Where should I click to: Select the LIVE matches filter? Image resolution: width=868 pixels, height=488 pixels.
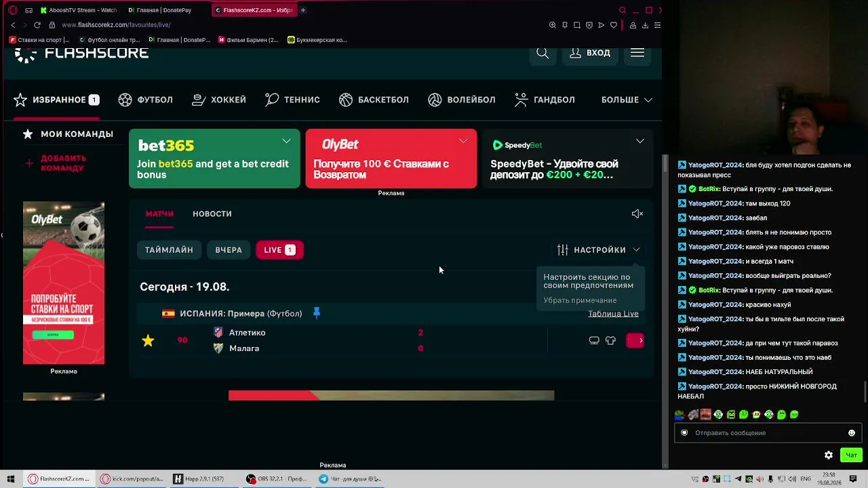(279, 250)
